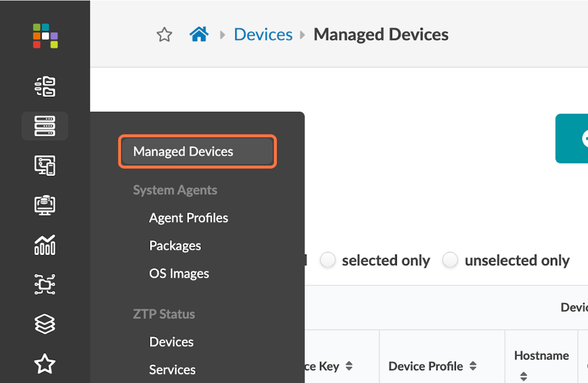Select the "selected only" radio button

tap(328, 260)
